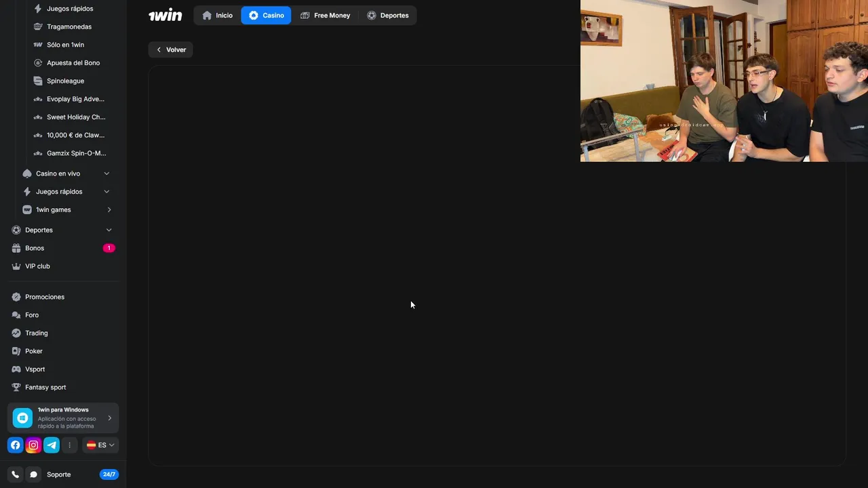Open Tragamonedas in the sidebar

[69, 26]
